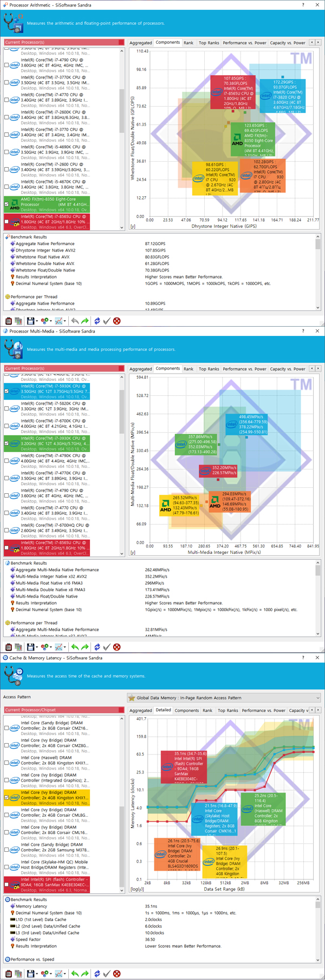The width and height of the screenshot is (325, 980).
Task: Click the grey back arrow in Processor Arithmetic toolbar
Action: [x=75, y=321]
